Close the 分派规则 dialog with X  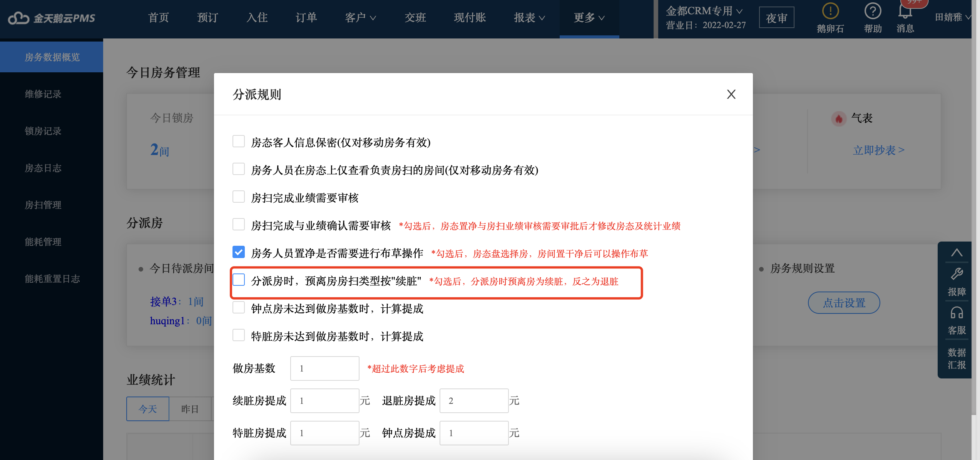coord(731,94)
